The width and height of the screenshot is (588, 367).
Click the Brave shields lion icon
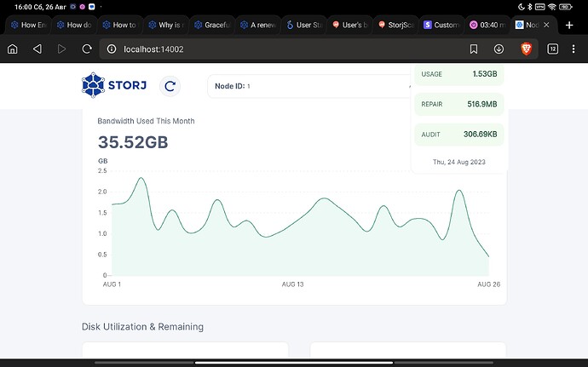coord(525,49)
